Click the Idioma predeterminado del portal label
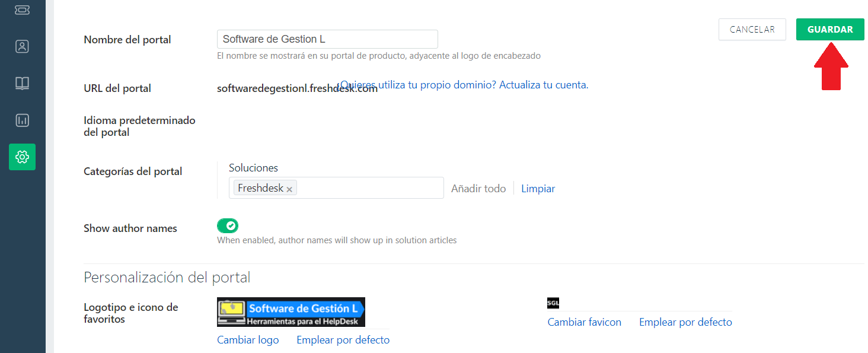The width and height of the screenshot is (868, 353). click(x=139, y=126)
